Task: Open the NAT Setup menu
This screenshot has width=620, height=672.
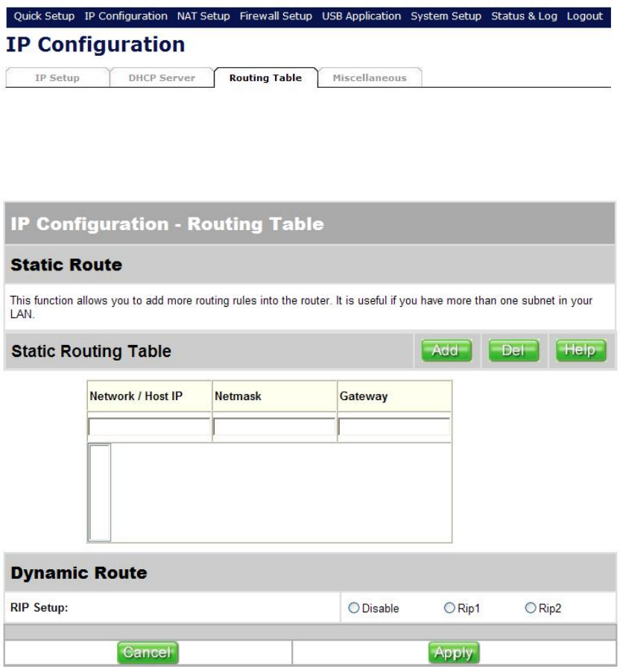Action: [x=203, y=16]
